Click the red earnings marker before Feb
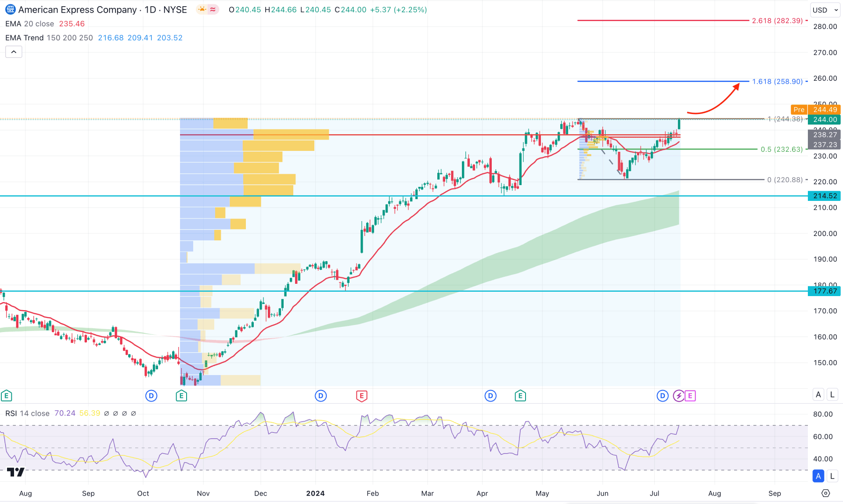843x504 pixels. coord(361,396)
